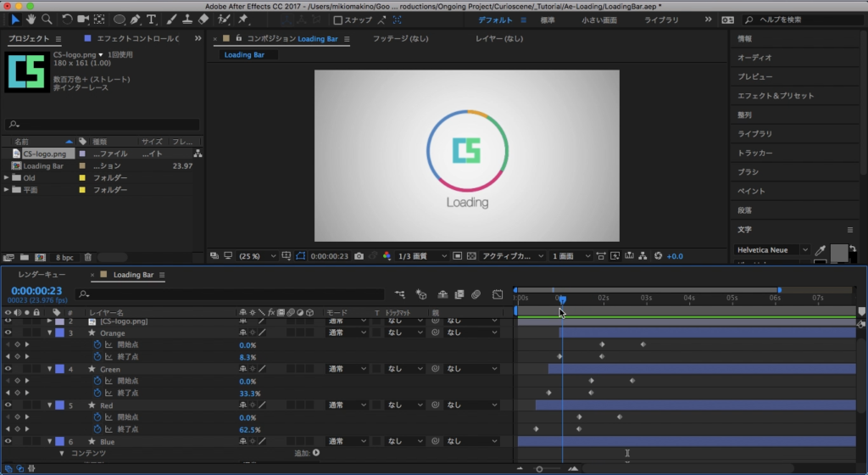The width and height of the screenshot is (868, 475).
Task: Click the text fill color swatch
Action: tap(838, 251)
